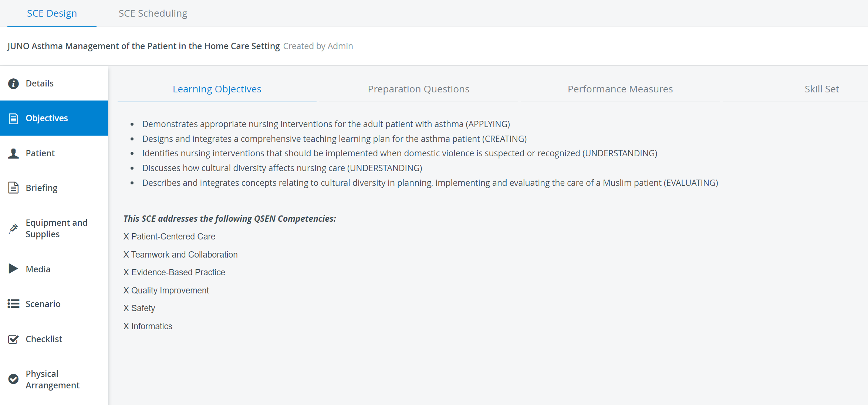The height and width of the screenshot is (405, 868).
Task: Switch to the SCE Scheduling tab
Action: (x=153, y=13)
